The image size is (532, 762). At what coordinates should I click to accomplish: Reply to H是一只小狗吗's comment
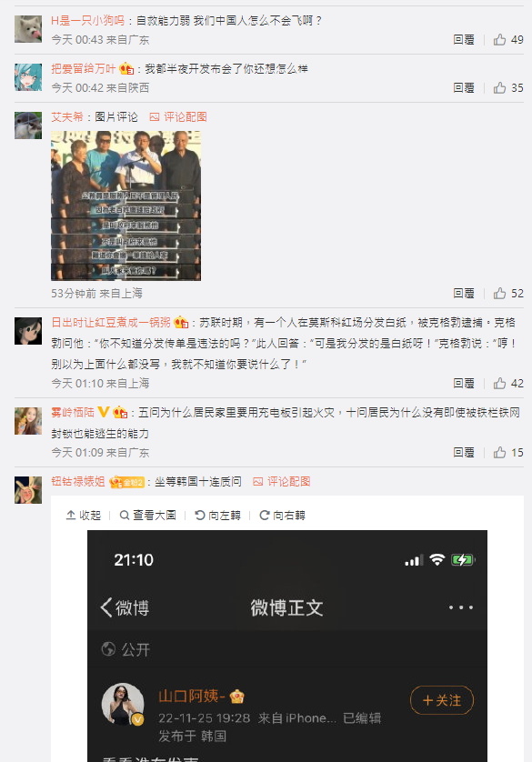464,40
